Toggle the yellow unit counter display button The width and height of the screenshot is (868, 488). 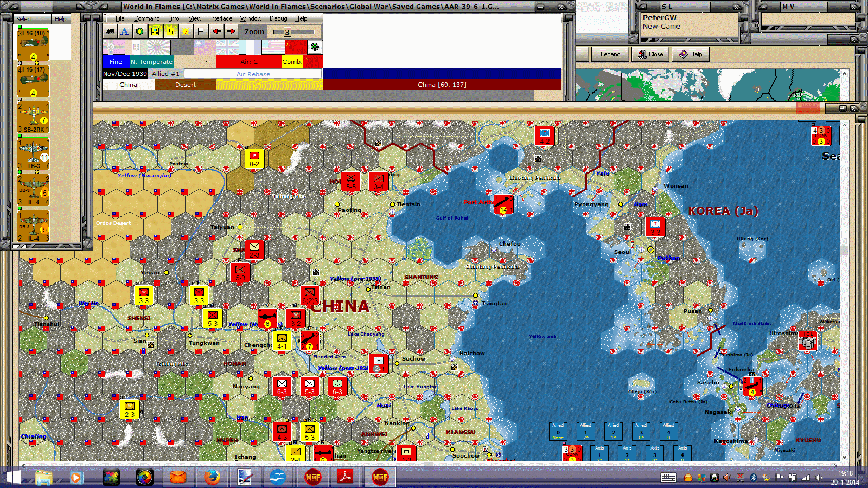coord(155,31)
